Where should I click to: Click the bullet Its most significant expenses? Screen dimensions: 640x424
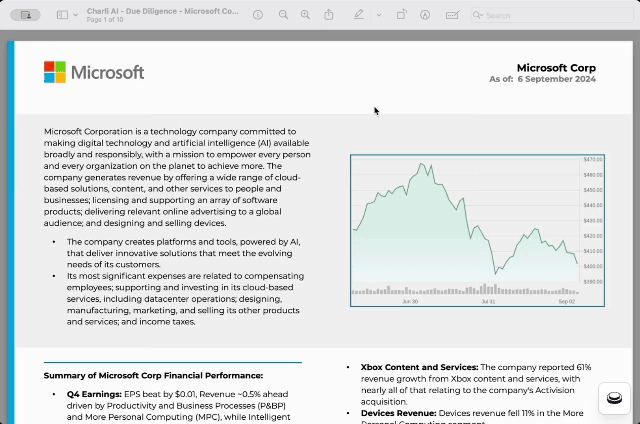coord(186,299)
